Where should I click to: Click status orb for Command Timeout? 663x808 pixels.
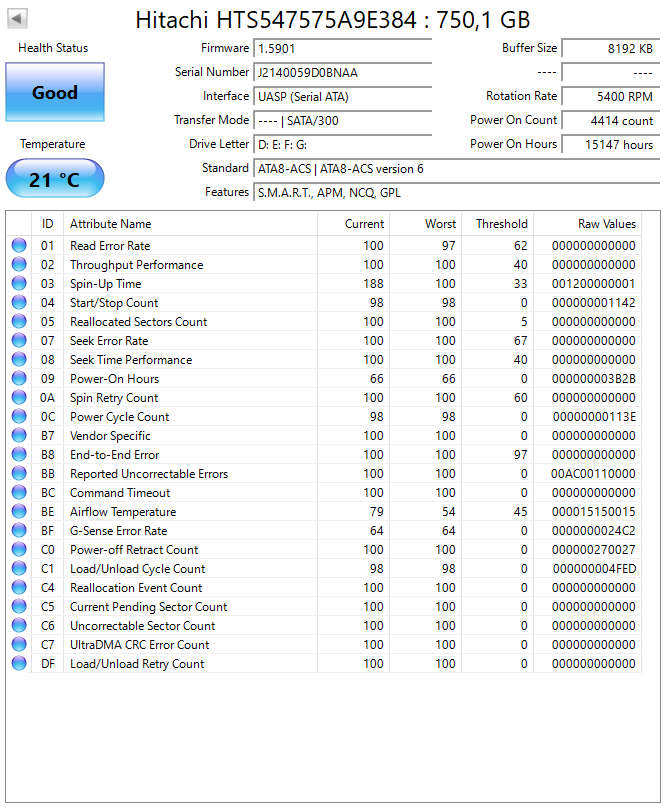[19, 493]
